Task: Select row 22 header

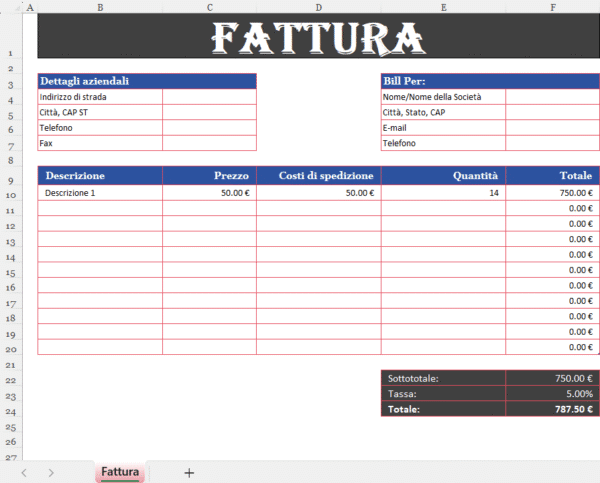Action: (11, 380)
